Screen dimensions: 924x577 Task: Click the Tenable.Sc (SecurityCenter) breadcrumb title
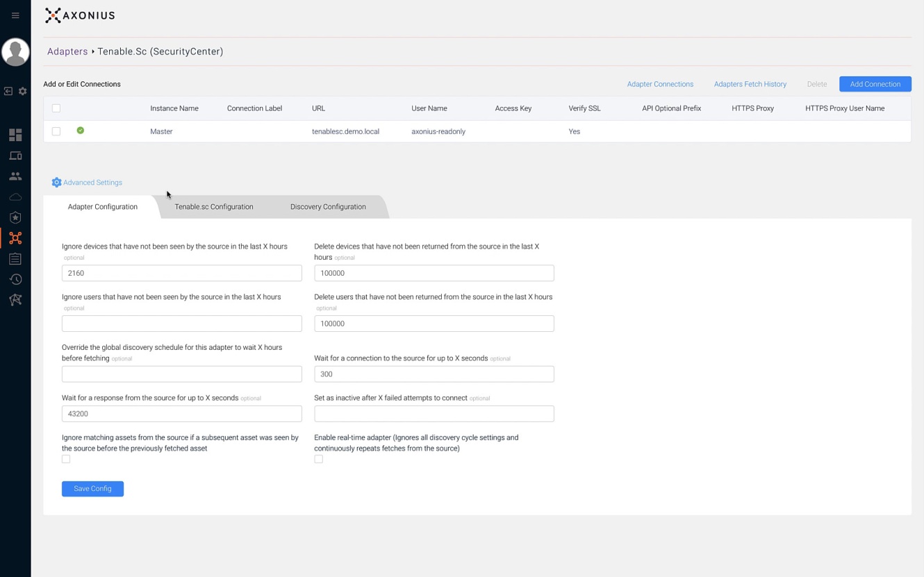pos(160,51)
